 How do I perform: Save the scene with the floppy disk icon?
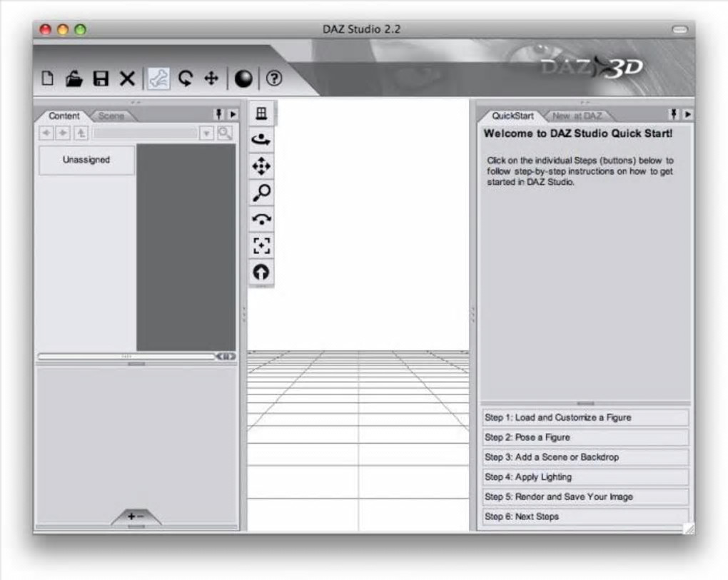click(101, 78)
